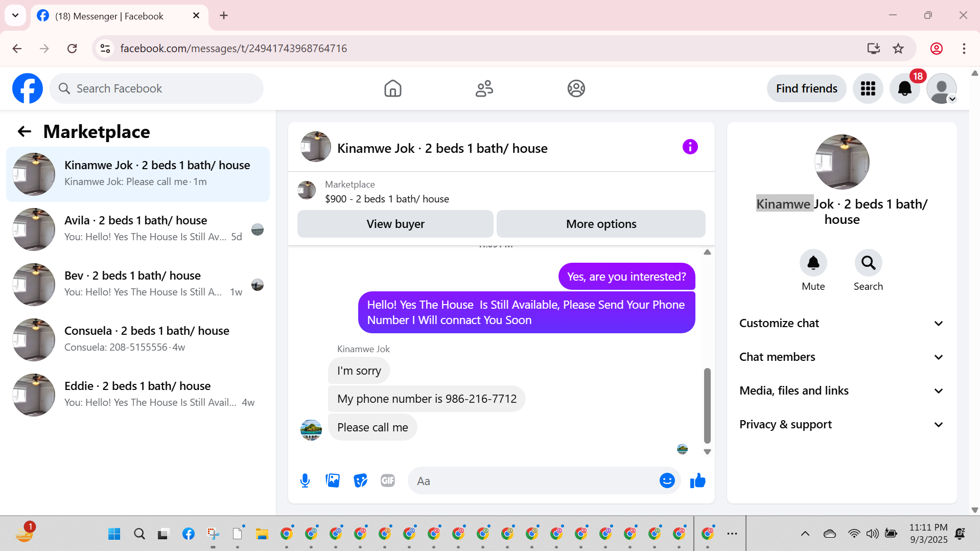This screenshot has width=980, height=551.
Task: Open $900 - 2 beds listing link
Action: (x=387, y=199)
